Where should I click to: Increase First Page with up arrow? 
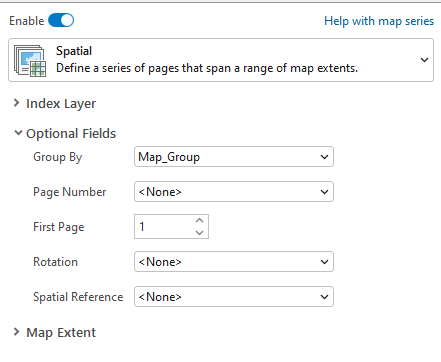click(x=199, y=220)
